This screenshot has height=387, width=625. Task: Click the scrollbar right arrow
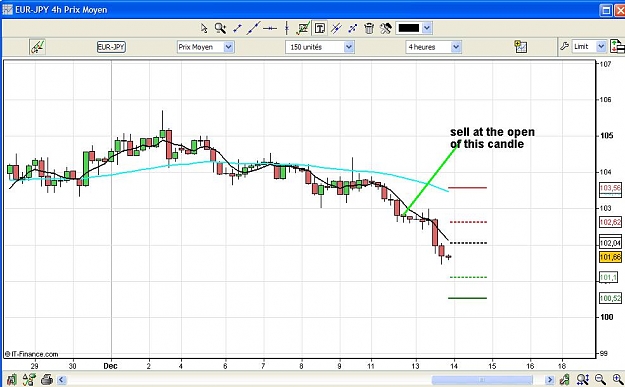click(550, 379)
